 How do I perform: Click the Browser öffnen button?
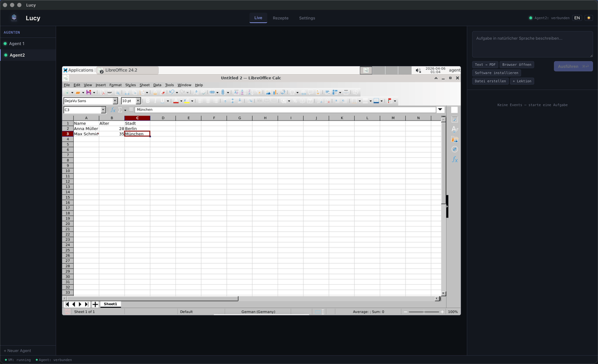tap(517, 64)
